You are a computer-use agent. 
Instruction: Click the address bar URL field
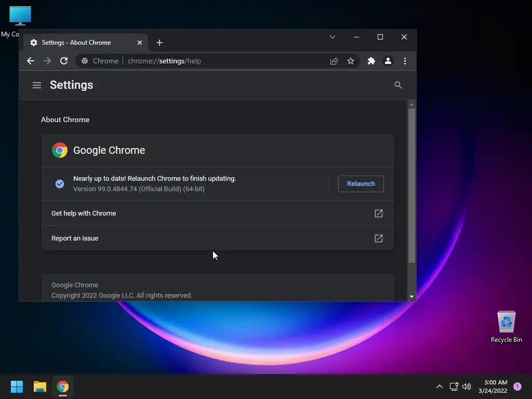coord(217,61)
